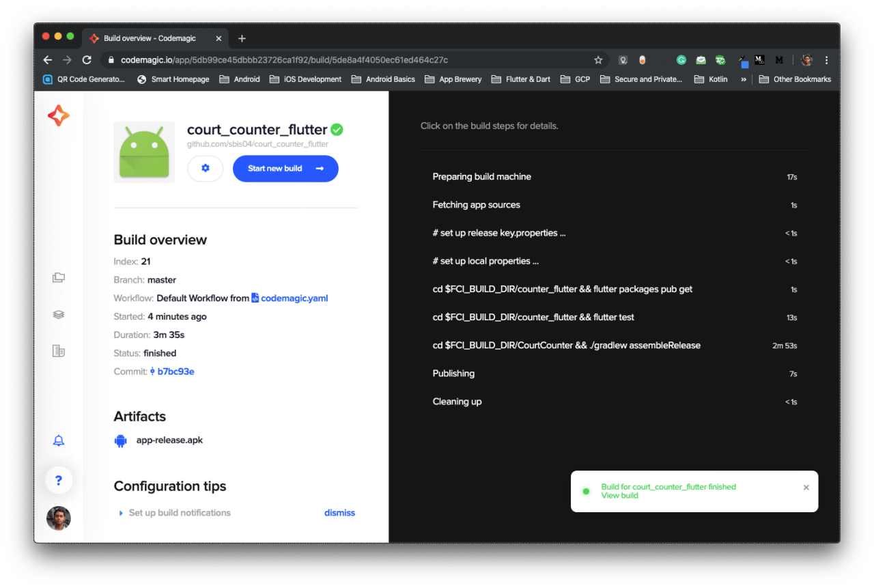
Task: Open QR Code Generator bookmark
Action: 85,79
